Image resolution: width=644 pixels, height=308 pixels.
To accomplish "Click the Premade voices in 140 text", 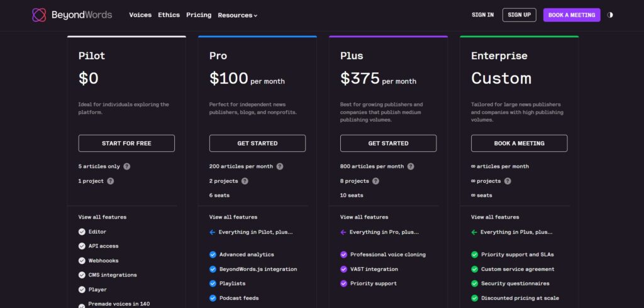I will pyautogui.click(x=119, y=304).
